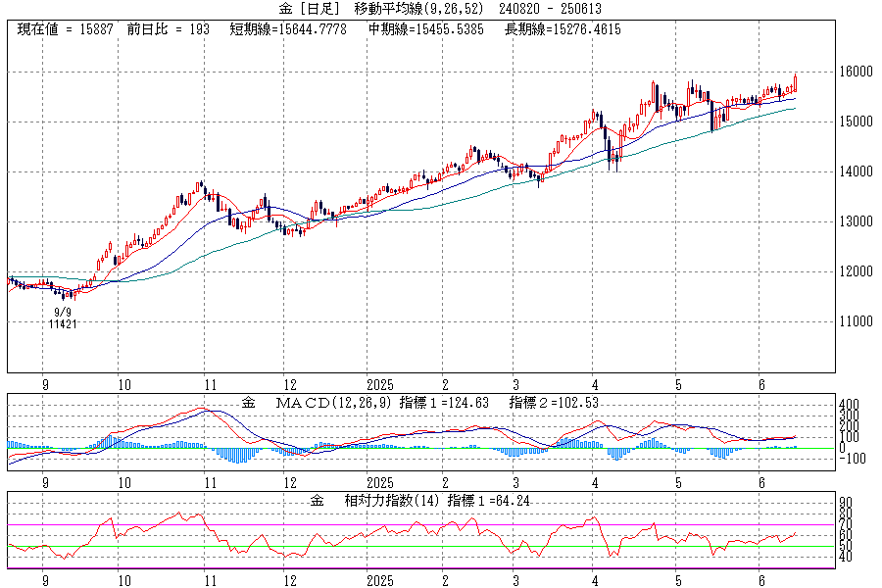
Task: Select the 前日比 = 193 value
Action: [169, 29]
